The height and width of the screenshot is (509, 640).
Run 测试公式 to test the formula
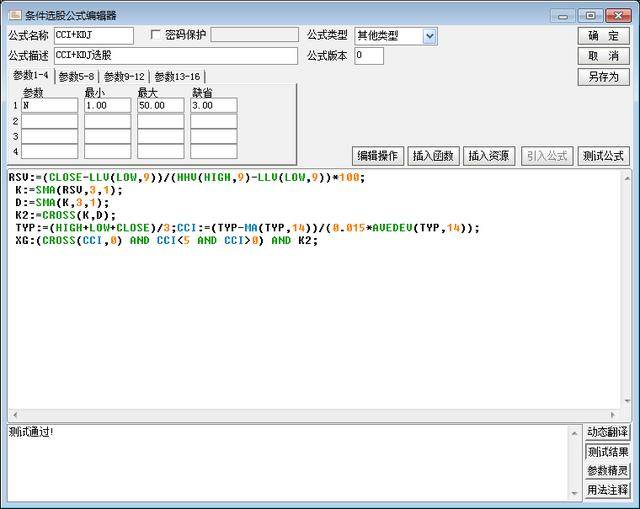coord(603,156)
